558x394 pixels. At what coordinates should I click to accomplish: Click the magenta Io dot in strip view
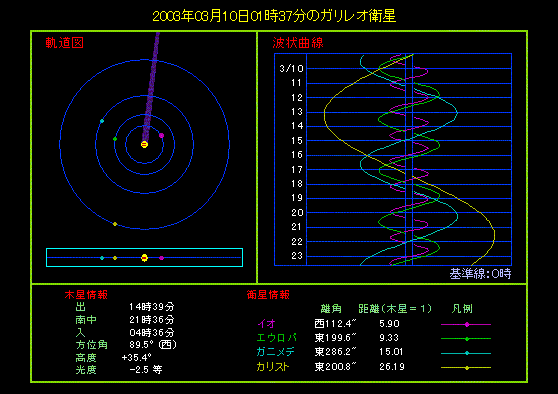point(162,258)
